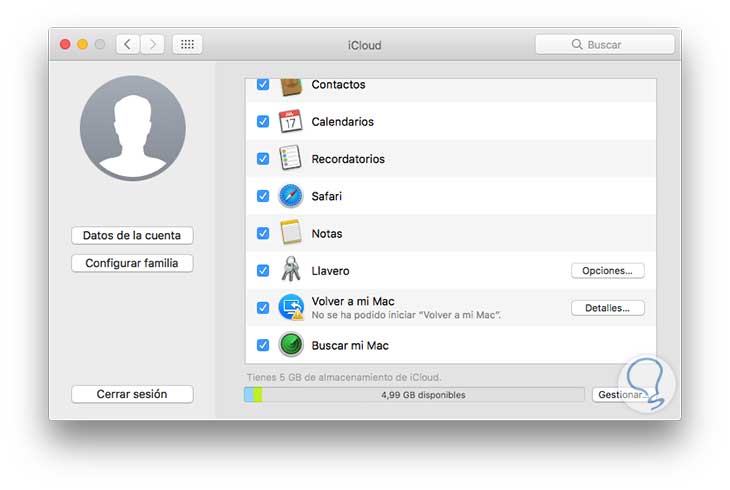Select the Contactos label

click(338, 84)
